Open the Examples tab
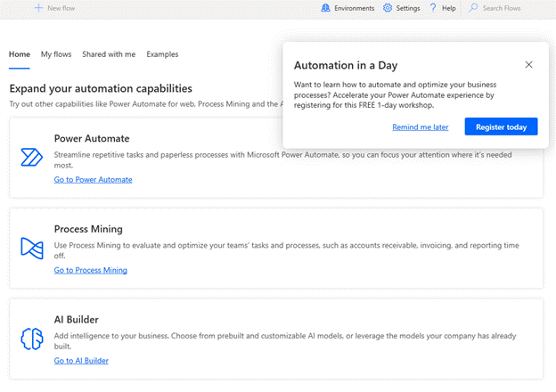 click(x=162, y=54)
